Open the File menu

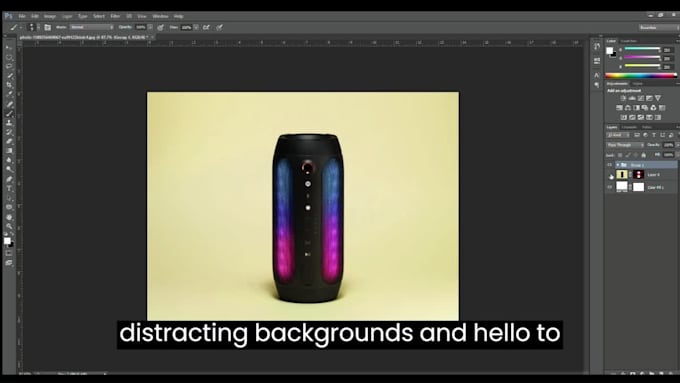(22, 16)
